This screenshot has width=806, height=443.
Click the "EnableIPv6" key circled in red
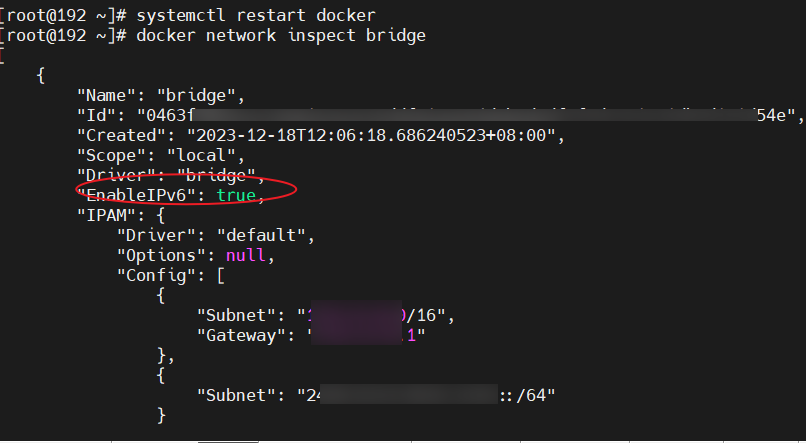pos(137,196)
